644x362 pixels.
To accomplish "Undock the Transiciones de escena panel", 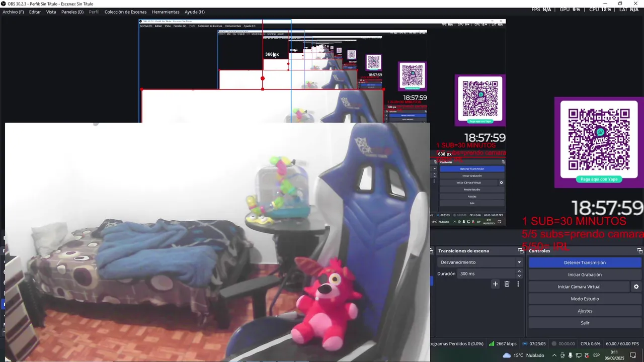I will [521, 250].
